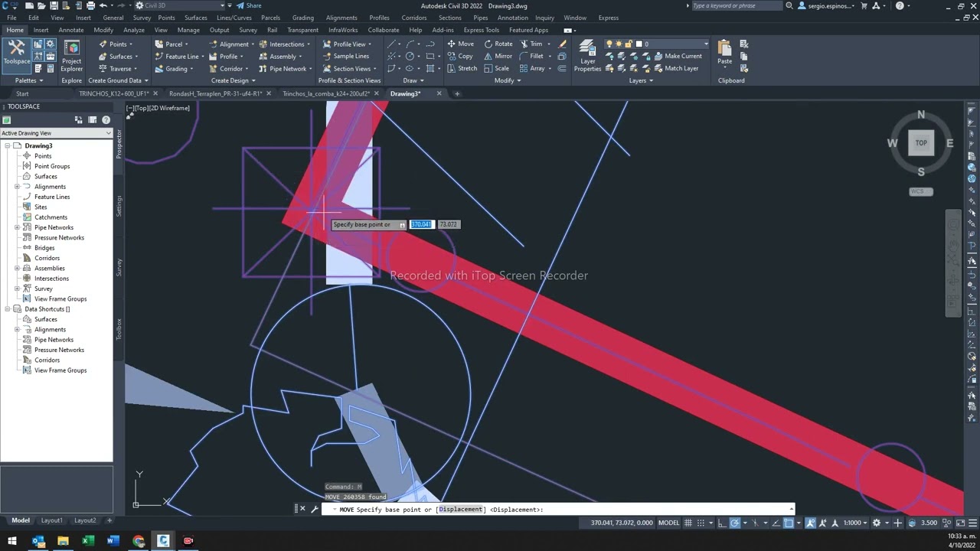Select Catchments in Prospector tree
Viewport: 980px width, 551px height.
pyautogui.click(x=51, y=217)
